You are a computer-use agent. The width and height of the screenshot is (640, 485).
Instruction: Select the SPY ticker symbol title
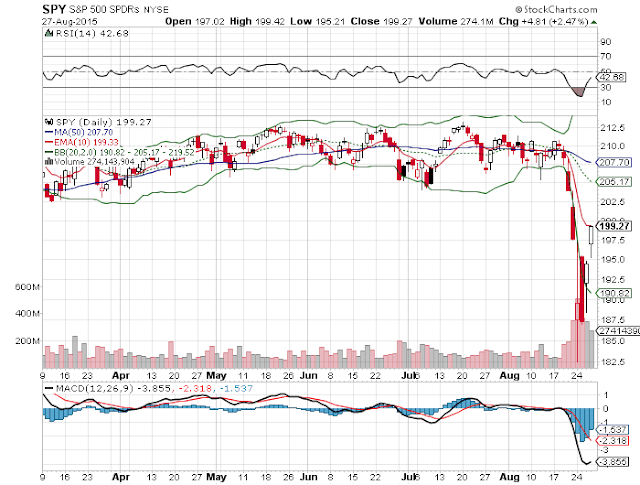pos(53,9)
